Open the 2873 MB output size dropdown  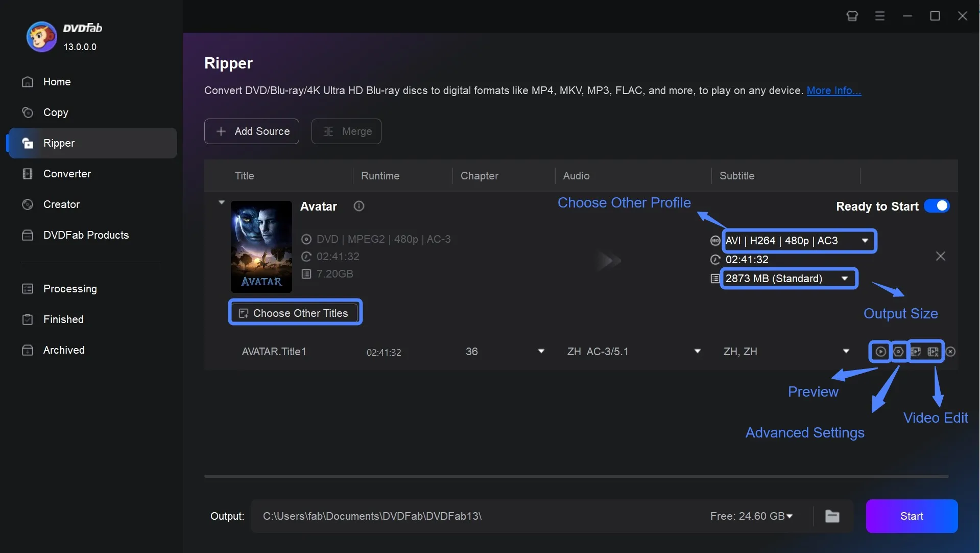[x=845, y=278]
